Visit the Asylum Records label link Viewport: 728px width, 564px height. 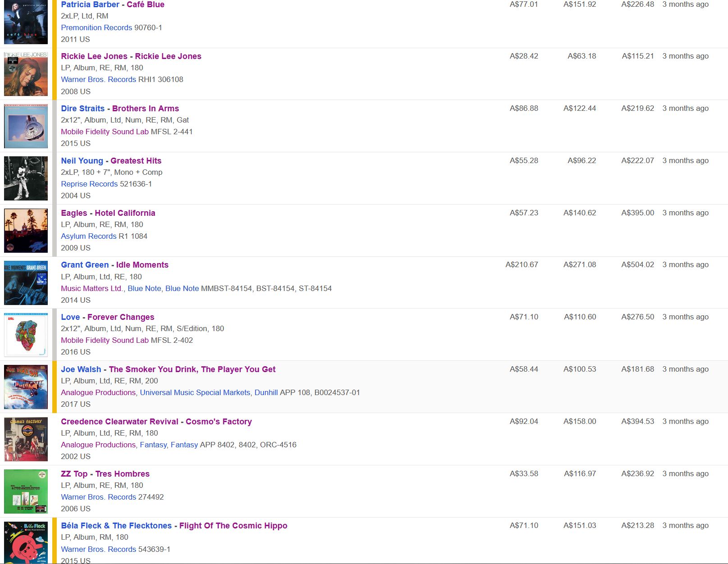point(89,236)
